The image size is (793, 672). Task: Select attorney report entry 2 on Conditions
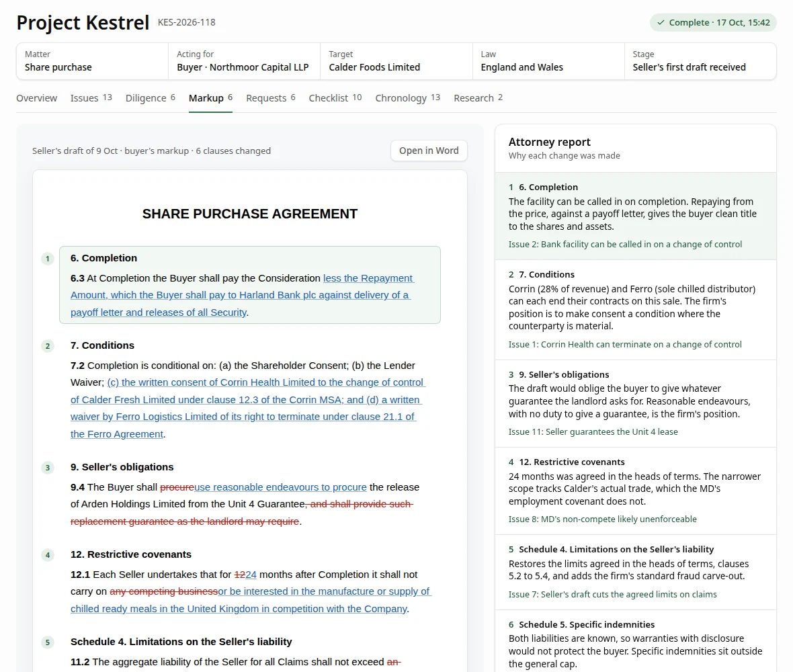[x=635, y=309]
